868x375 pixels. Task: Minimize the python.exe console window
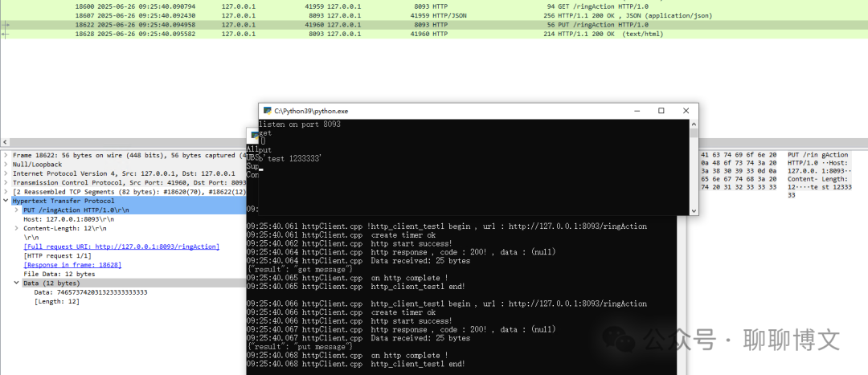(x=637, y=111)
